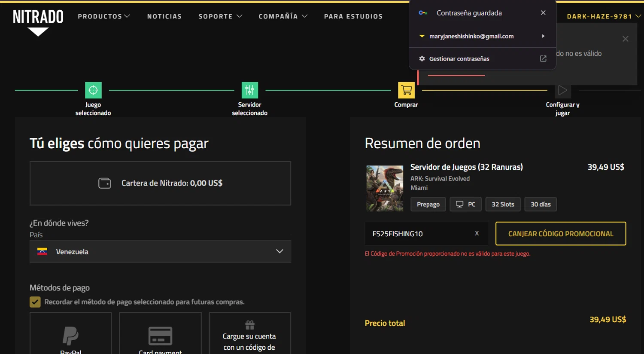Go to Para Estudios page
This screenshot has width=644, height=354.
point(353,16)
